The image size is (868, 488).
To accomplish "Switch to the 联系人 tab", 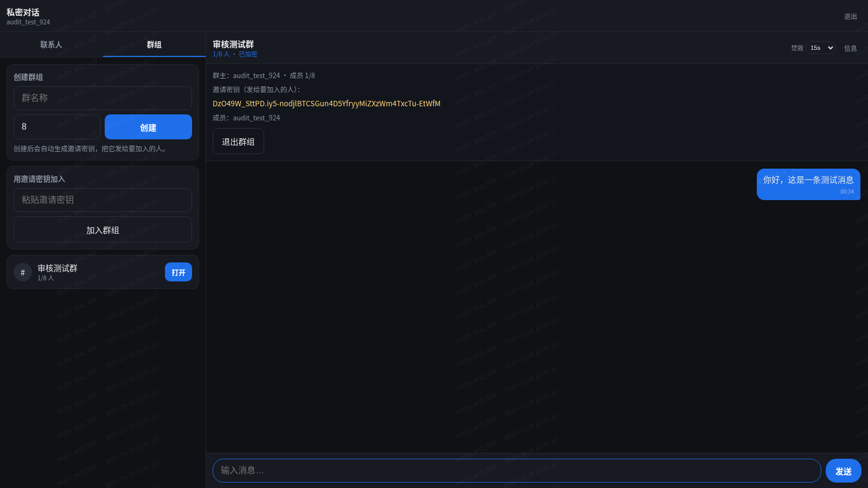I will coord(51,44).
